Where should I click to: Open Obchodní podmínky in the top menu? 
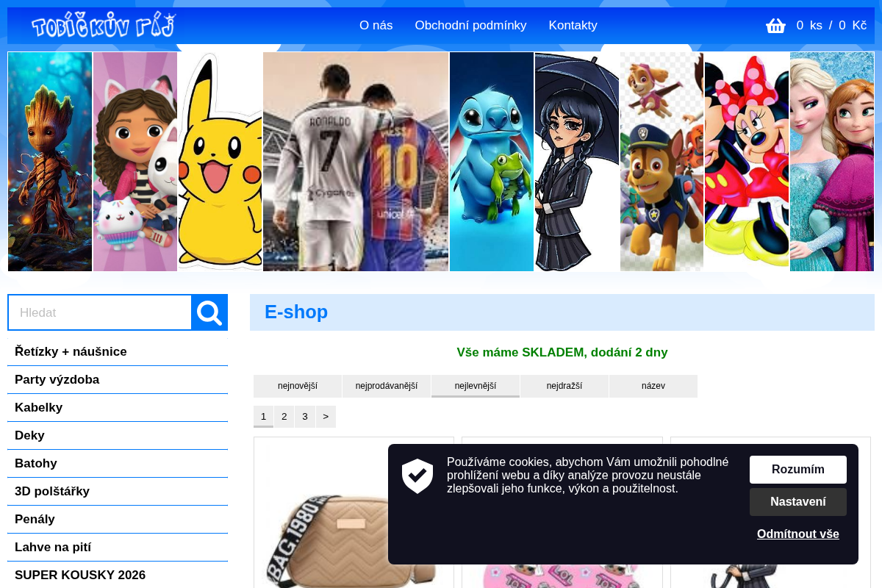(470, 26)
